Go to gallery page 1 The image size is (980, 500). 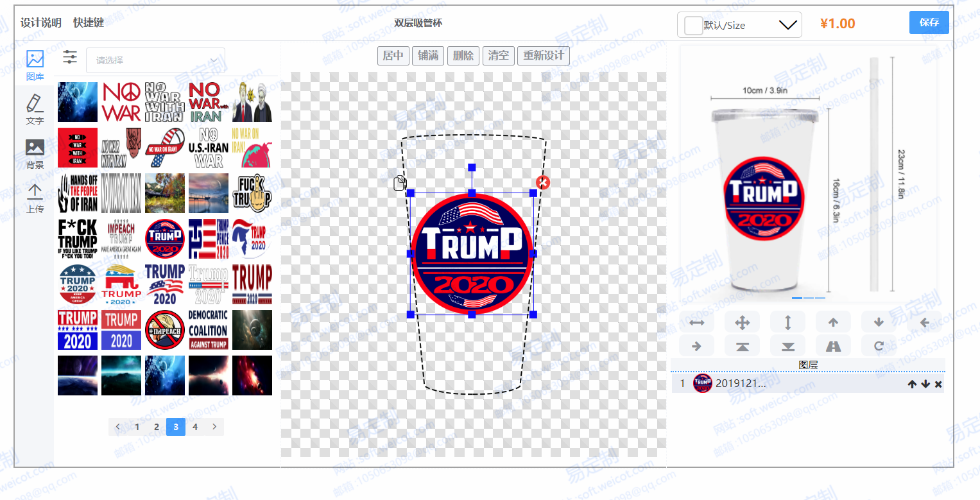[x=137, y=426]
